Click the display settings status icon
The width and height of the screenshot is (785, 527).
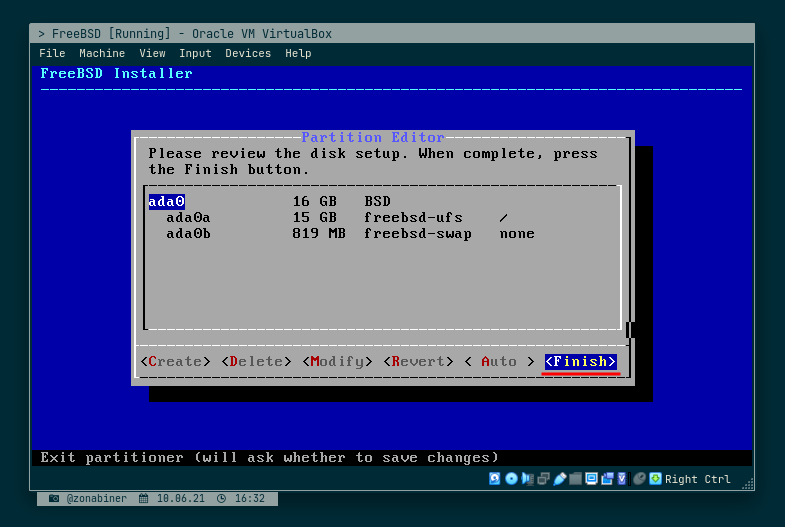pyautogui.click(x=591, y=479)
